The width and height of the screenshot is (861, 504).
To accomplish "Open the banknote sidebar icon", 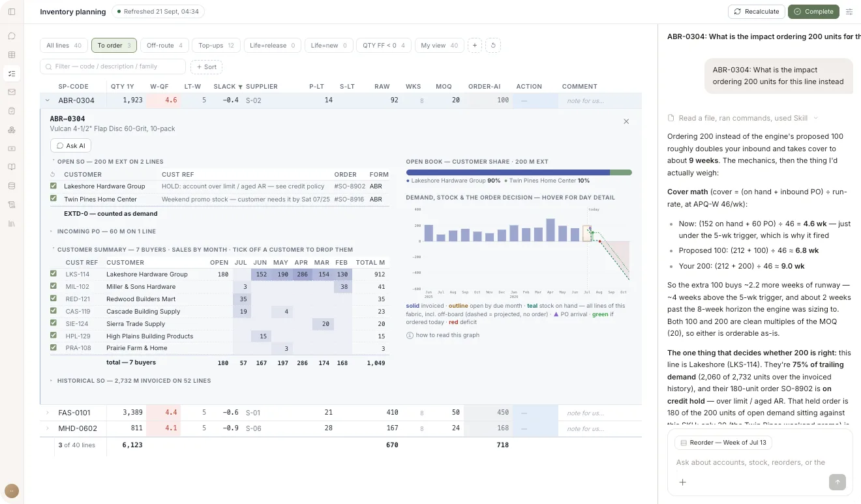I will [x=12, y=149].
